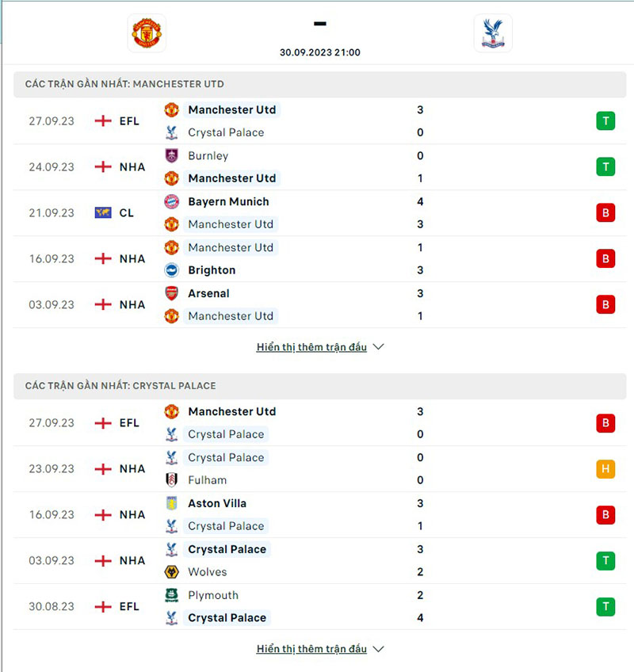Click the Plymouth club logo
Image resolution: width=634 pixels, height=672 pixels.
coord(172,595)
